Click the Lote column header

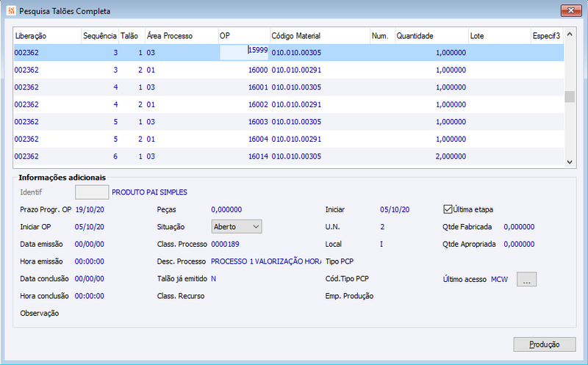[500, 36]
